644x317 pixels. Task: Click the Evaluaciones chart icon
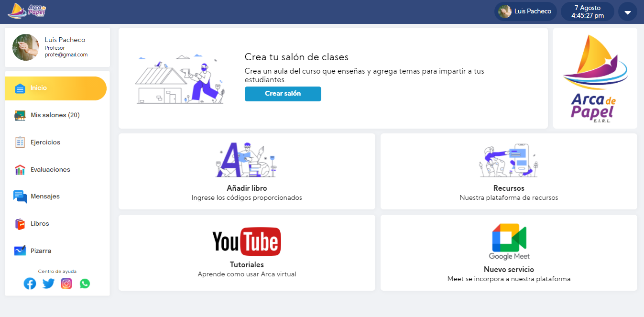(x=20, y=170)
